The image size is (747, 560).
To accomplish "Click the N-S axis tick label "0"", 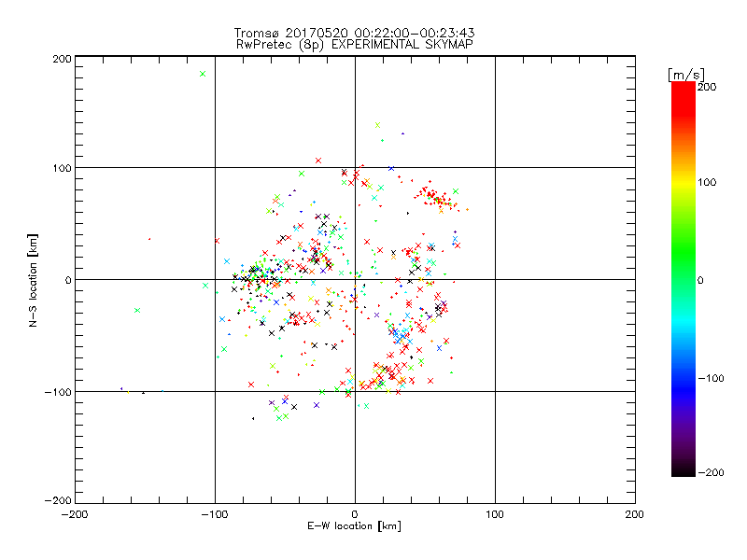I will 68,280.
